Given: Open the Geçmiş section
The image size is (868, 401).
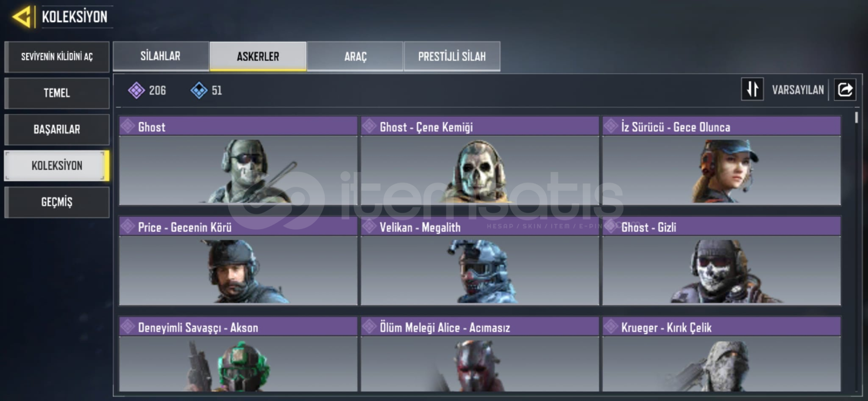Looking at the screenshot, I should pyautogui.click(x=57, y=202).
